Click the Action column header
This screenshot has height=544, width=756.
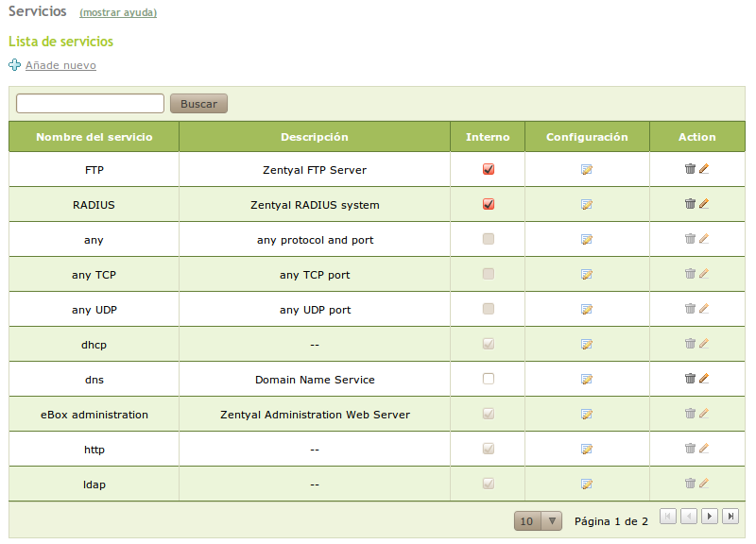[x=697, y=137]
